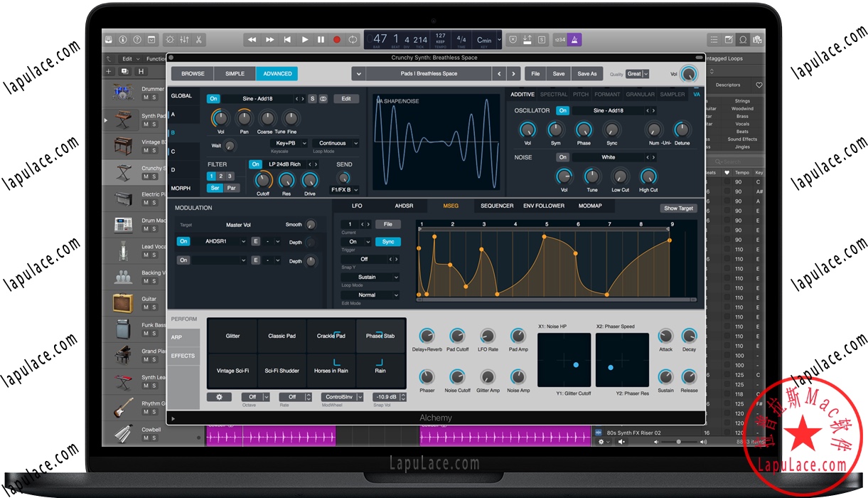Select the Par filter routing button
This screenshot has height=498, width=868.
230,188
